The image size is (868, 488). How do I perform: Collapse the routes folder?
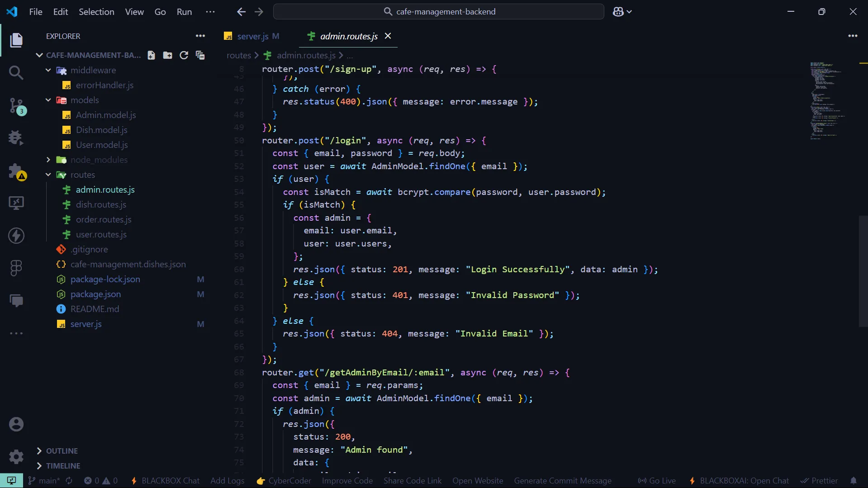point(48,175)
